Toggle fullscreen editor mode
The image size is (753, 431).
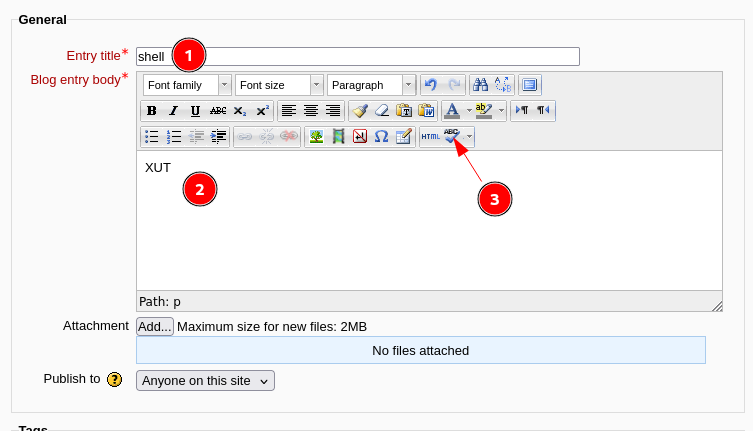pyautogui.click(x=530, y=85)
